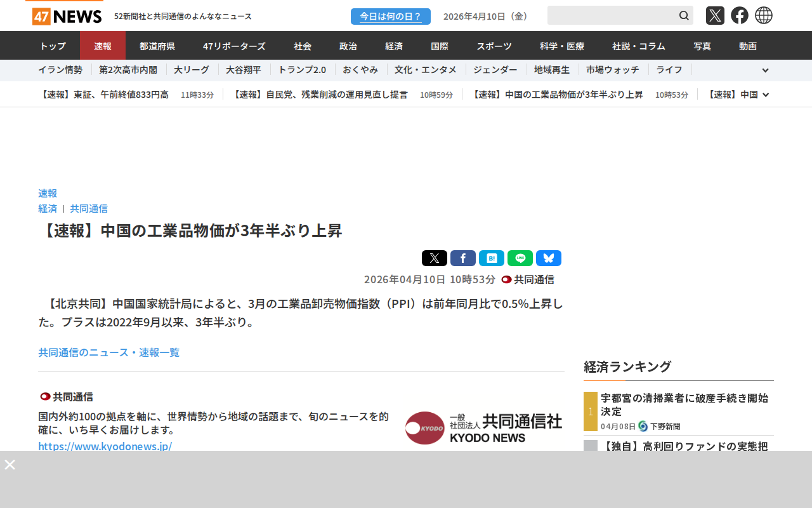This screenshot has width=812, height=508.
Task: Open 都道府県 nav tab
Action: tap(157, 46)
